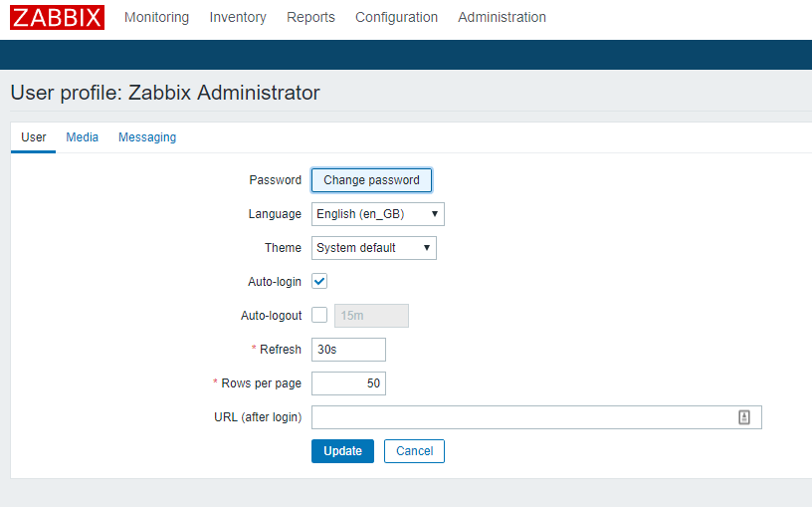
Task: Focus the Refresh interval field
Action: [x=348, y=350]
